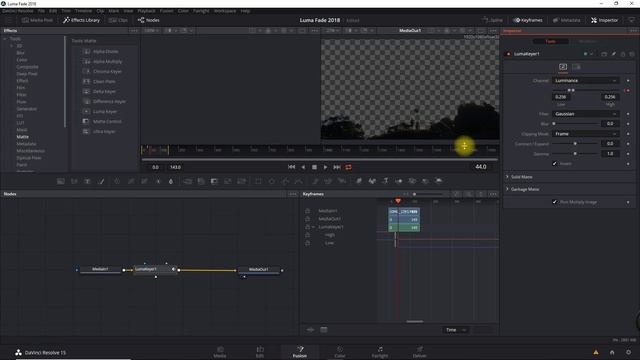640x360 pixels.
Task: Open the Channel Luminance dropdown
Action: (586, 81)
